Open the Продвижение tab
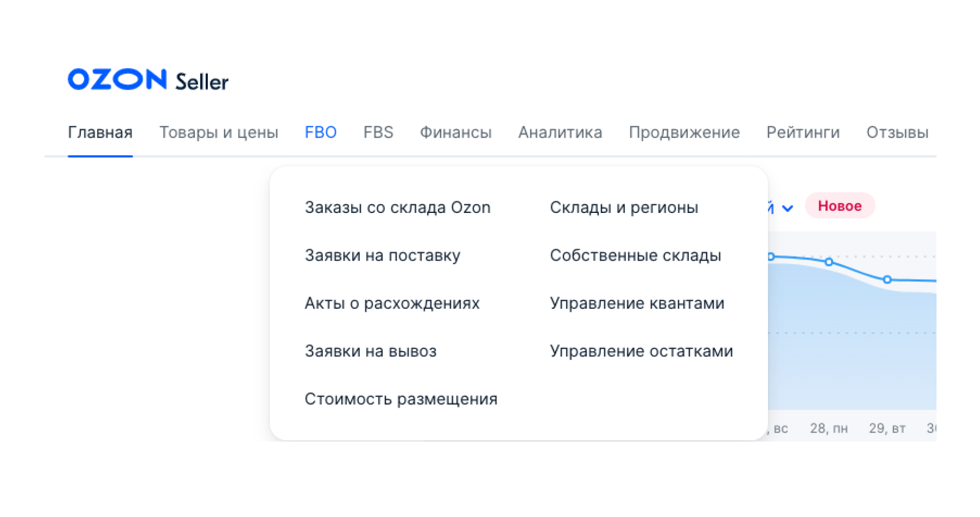Image resolution: width=980 pixels, height=517 pixels. click(x=684, y=133)
